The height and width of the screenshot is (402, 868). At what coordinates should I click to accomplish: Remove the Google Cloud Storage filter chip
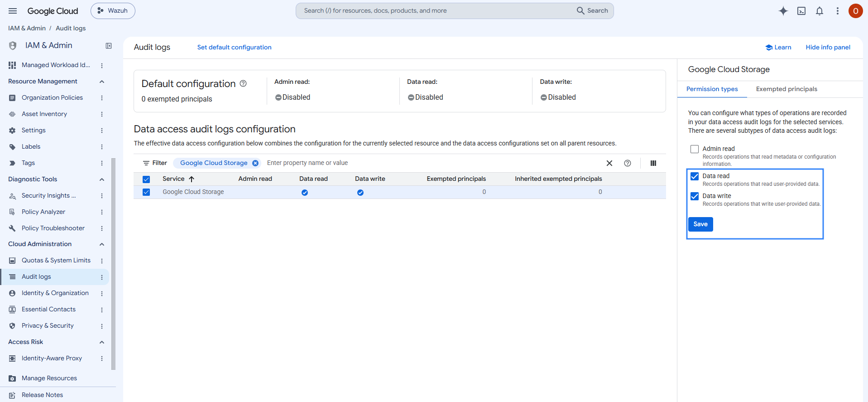tap(255, 163)
